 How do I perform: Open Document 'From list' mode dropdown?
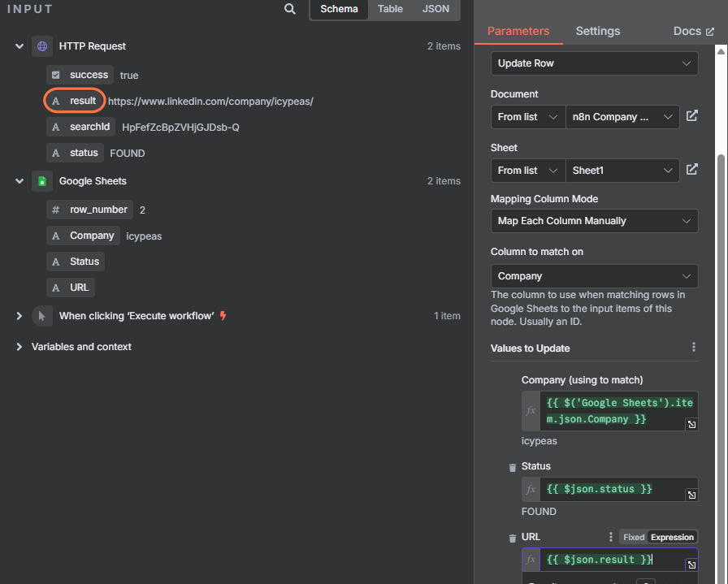[528, 117]
